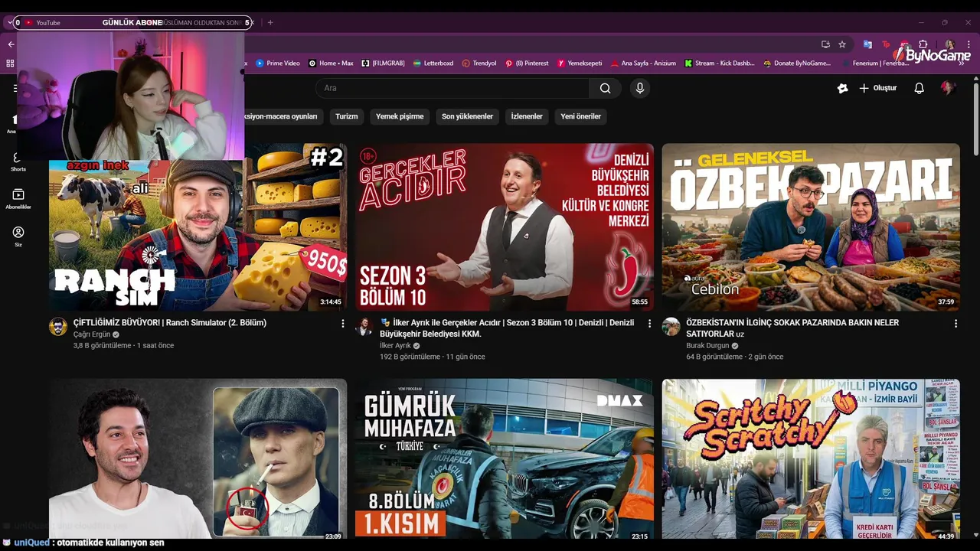Image resolution: width=980 pixels, height=551 pixels.
Task: Select the Aksiyon-macera oyunları filter chip
Action: tap(282, 116)
